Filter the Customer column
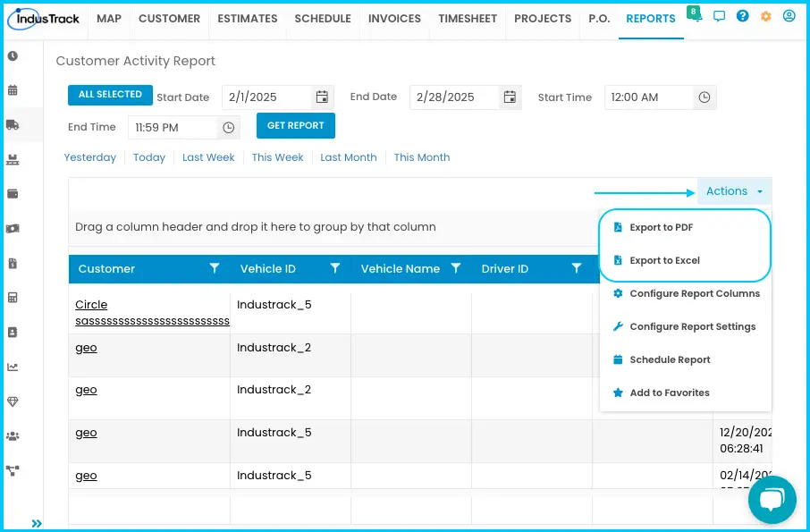This screenshot has width=810, height=532. click(x=215, y=268)
